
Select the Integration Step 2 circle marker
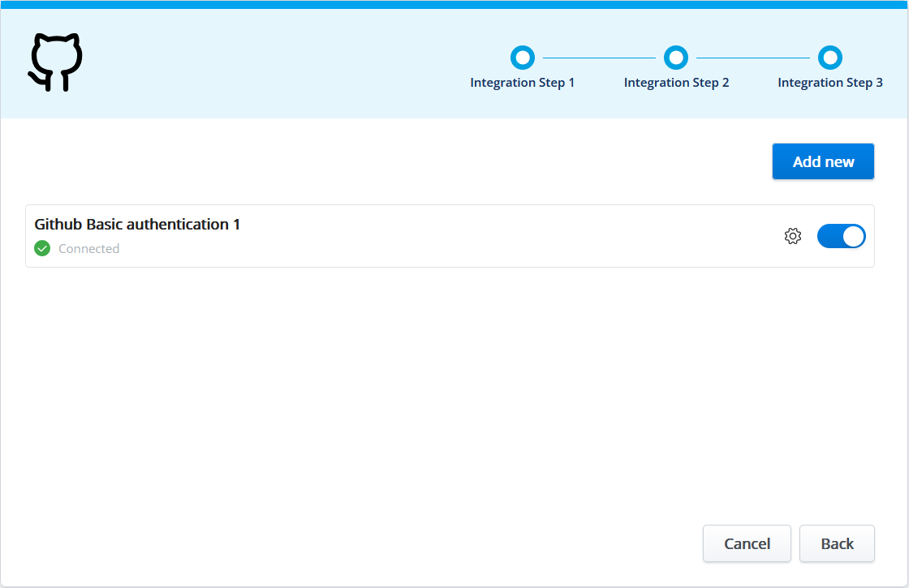676,58
